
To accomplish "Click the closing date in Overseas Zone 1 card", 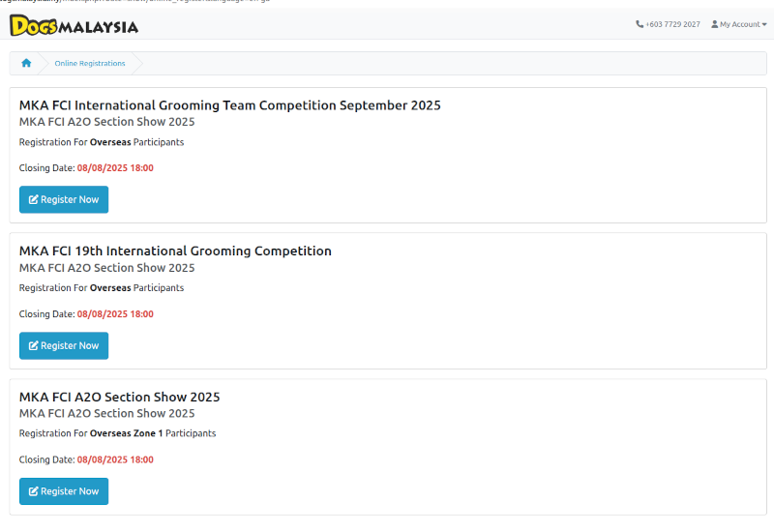I will tap(115, 459).
